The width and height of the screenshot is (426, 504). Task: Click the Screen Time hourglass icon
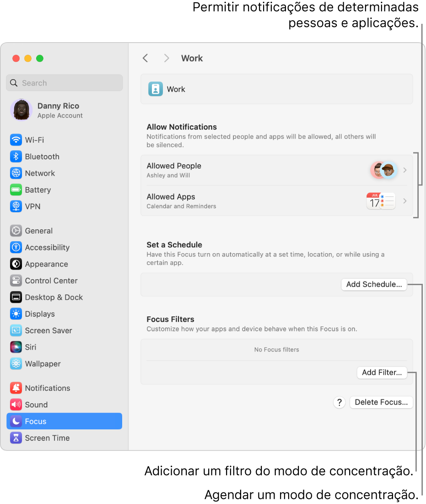point(16,438)
